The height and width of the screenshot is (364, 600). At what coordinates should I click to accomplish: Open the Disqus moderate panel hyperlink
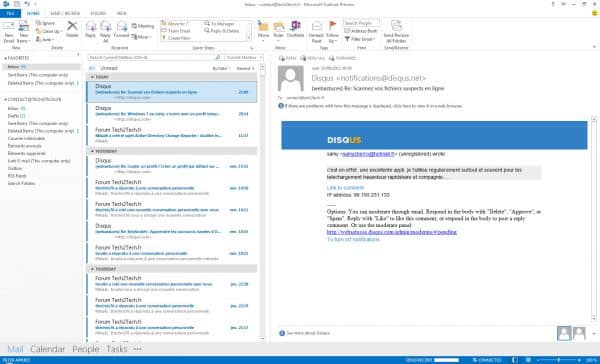pos(391,232)
